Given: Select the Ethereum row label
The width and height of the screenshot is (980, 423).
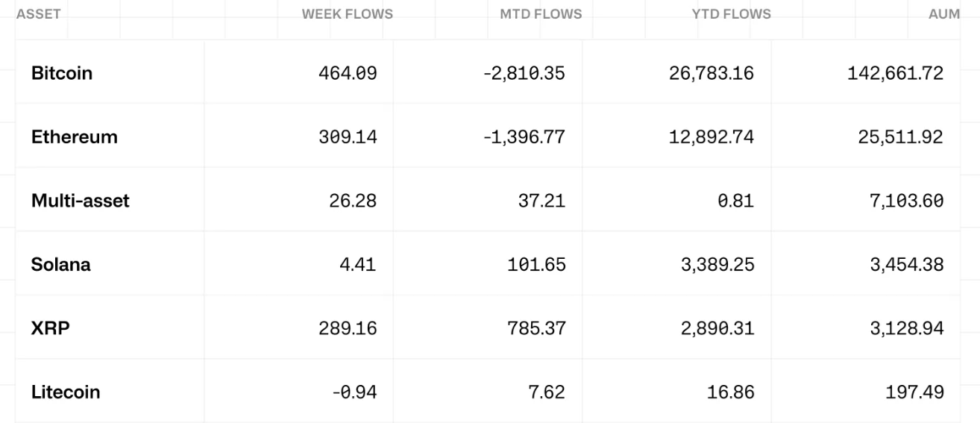Looking at the screenshot, I should [x=75, y=137].
